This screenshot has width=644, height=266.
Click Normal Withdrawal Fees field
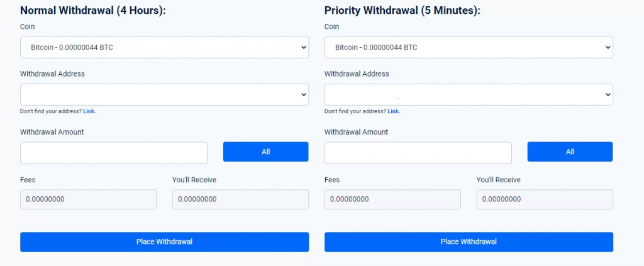(x=88, y=199)
